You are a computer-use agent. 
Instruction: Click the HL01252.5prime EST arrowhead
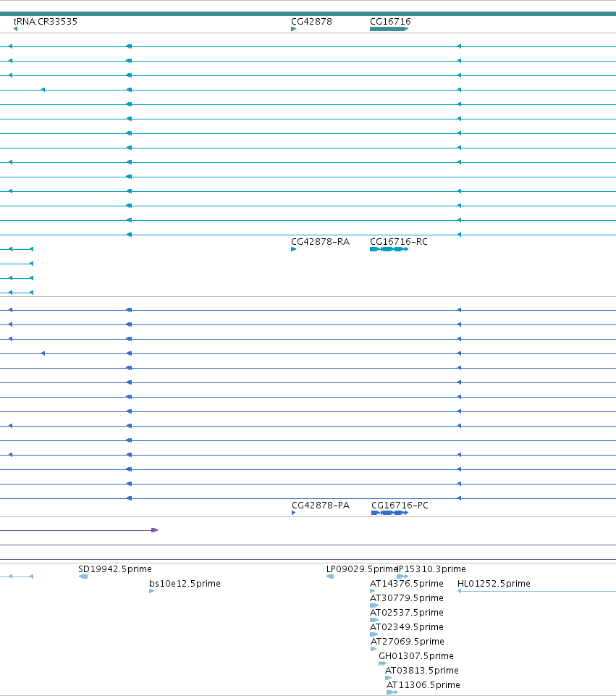[460, 591]
